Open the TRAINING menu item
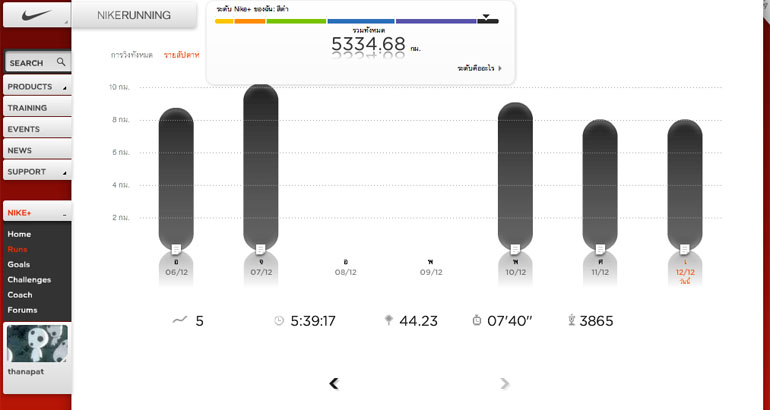The image size is (770, 410). [36, 108]
